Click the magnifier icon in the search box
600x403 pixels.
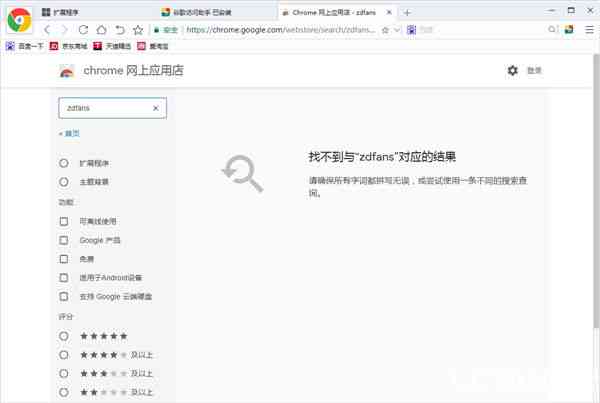click(552, 29)
